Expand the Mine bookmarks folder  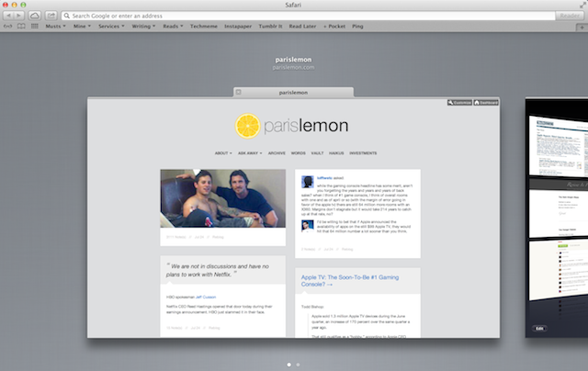[82, 27]
